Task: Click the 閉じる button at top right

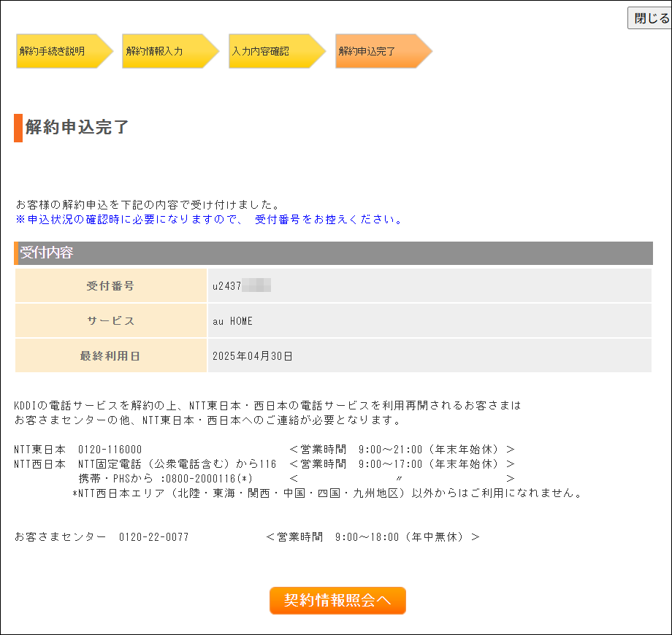Action: click(x=649, y=18)
